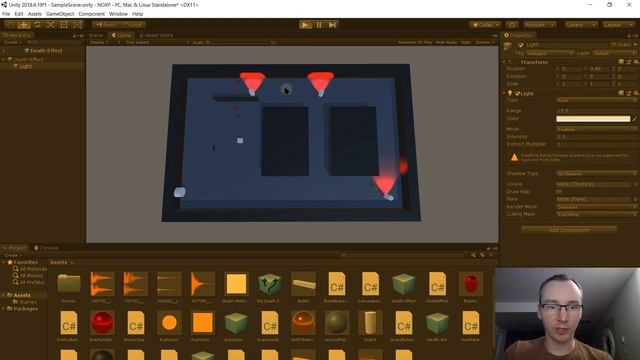The height and width of the screenshot is (360, 640).
Task: Open the Shadow Type dropdown
Action: pyautogui.click(x=596, y=174)
